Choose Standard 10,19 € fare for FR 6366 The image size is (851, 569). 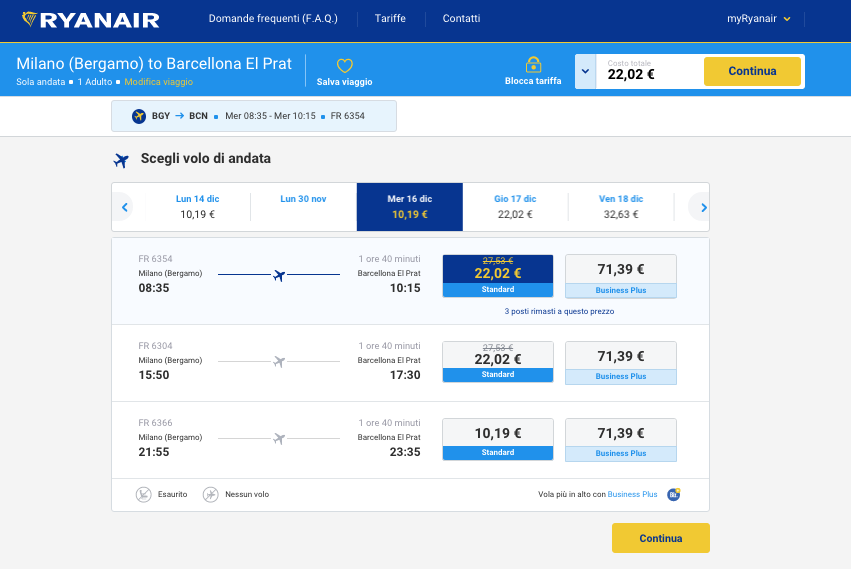point(498,439)
